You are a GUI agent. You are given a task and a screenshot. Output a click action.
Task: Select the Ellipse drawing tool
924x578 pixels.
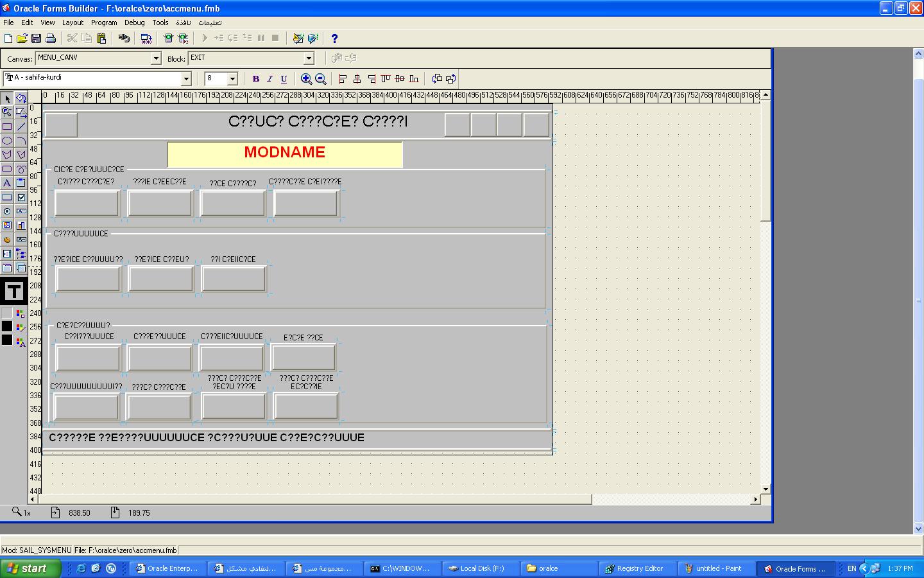pyautogui.click(x=7, y=141)
